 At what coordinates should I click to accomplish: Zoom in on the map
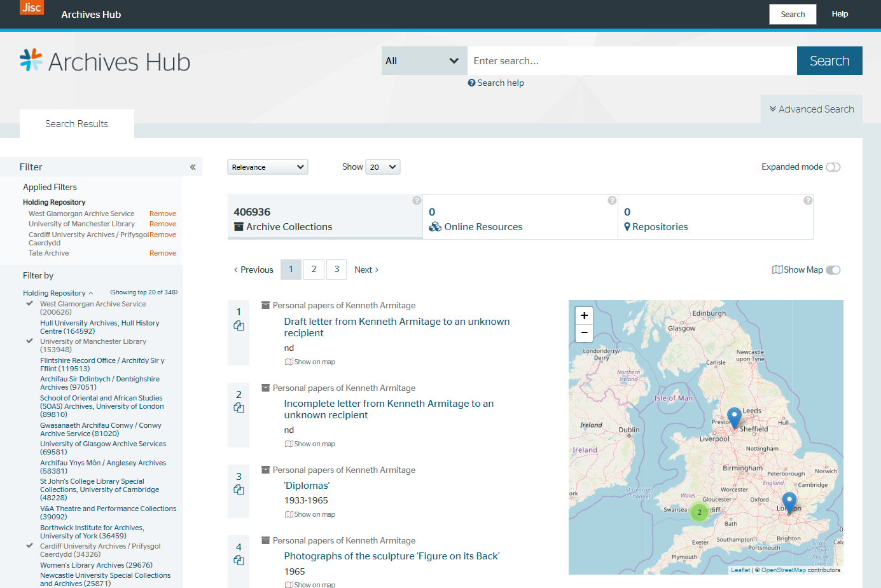click(584, 315)
